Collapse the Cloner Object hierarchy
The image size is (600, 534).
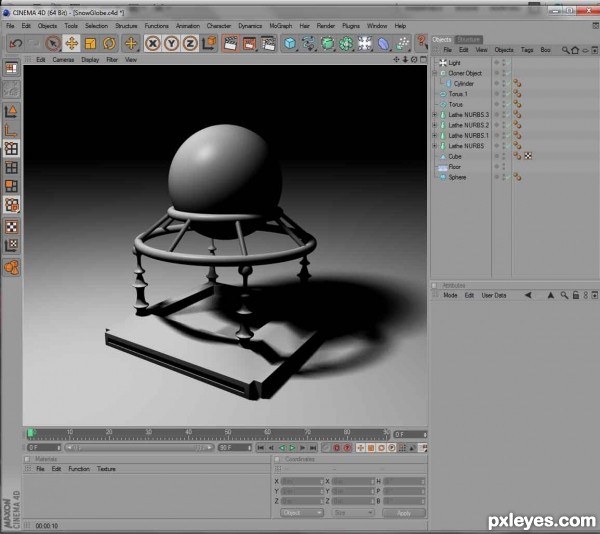point(435,73)
